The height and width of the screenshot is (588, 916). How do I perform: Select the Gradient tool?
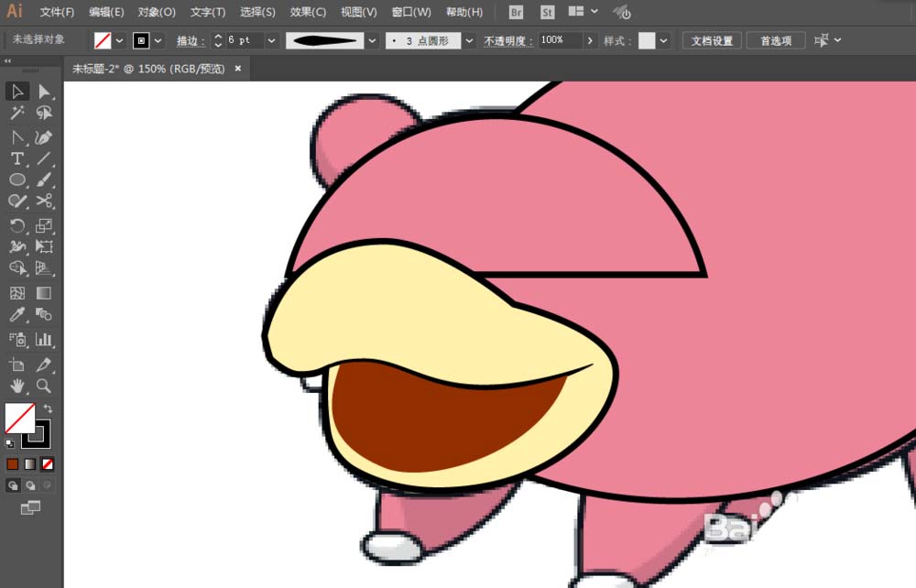pos(44,292)
